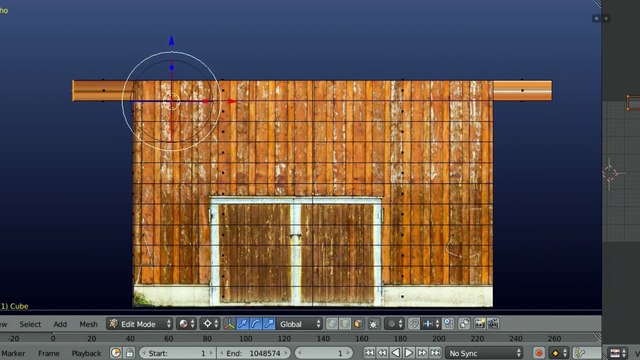Open the snap element type dropdown
The height and width of the screenshot is (360, 640).
click(x=431, y=324)
